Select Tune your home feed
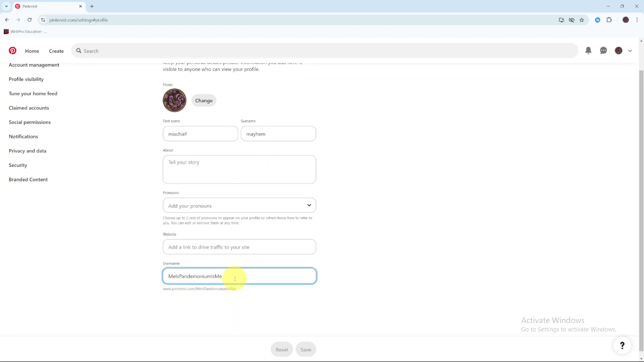The image size is (644, 362). 33,93
